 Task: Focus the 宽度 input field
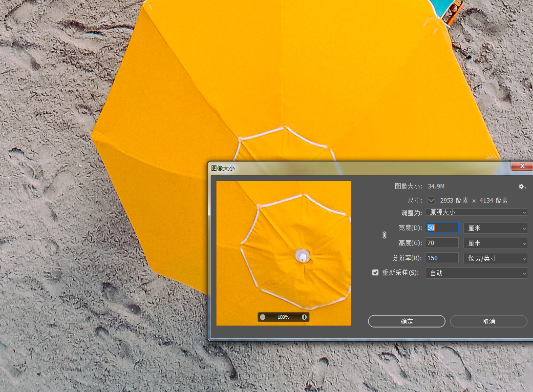(442, 228)
